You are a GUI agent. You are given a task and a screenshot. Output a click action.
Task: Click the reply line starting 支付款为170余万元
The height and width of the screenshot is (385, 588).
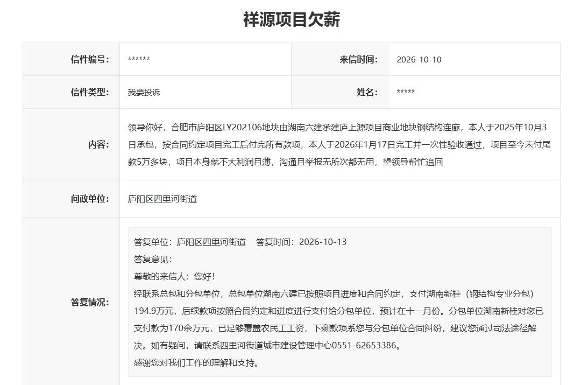pyautogui.click(x=335, y=328)
